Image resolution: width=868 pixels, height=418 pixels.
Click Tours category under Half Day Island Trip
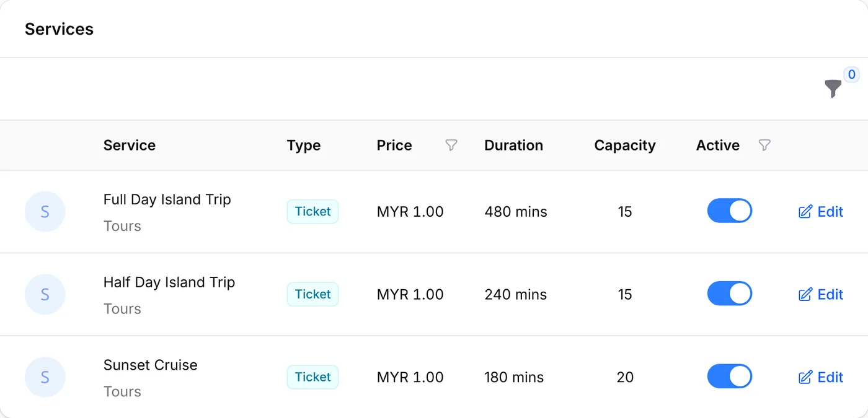pyautogui.click(x=122, y=309)
